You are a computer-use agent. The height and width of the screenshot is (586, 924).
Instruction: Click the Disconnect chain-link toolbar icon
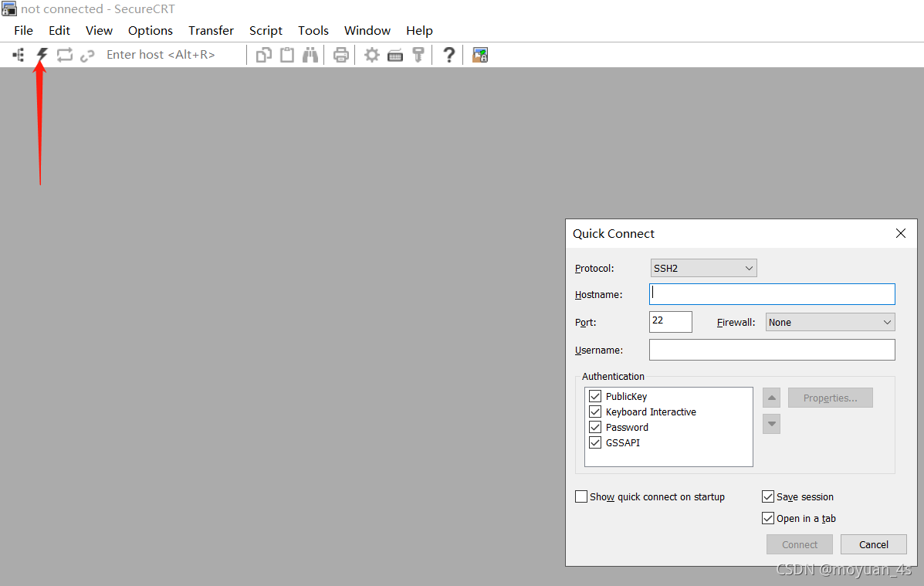pyautogui.click(x=87, y=56)
